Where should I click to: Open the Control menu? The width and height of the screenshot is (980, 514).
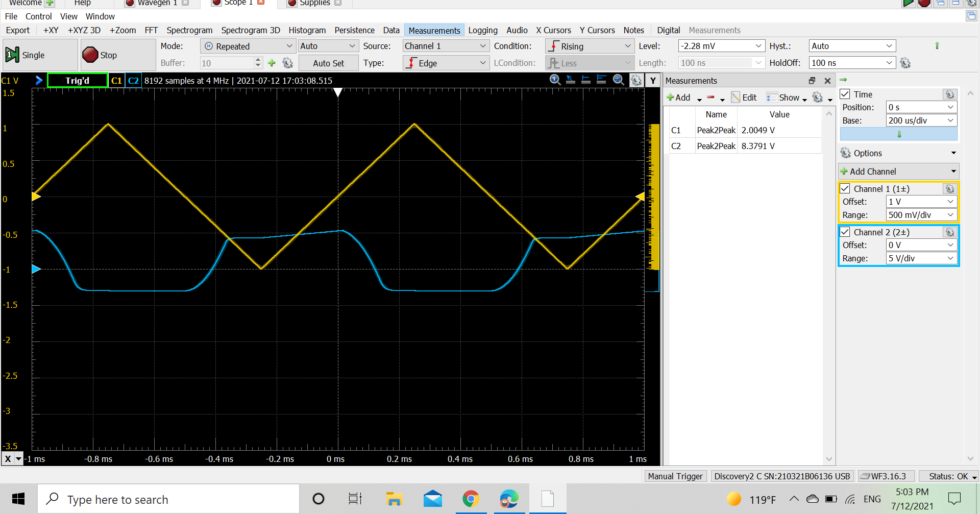(x=38, y=16)
